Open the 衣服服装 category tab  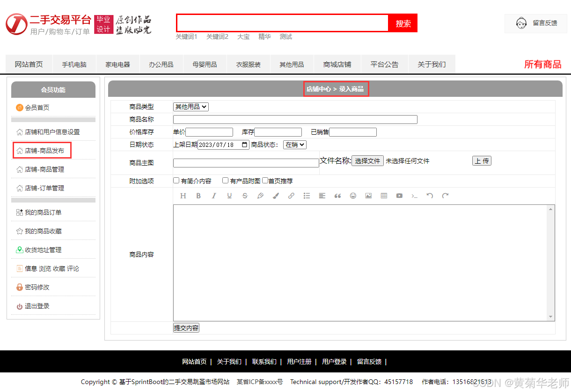pyautogui.click(x=249, y=64)
